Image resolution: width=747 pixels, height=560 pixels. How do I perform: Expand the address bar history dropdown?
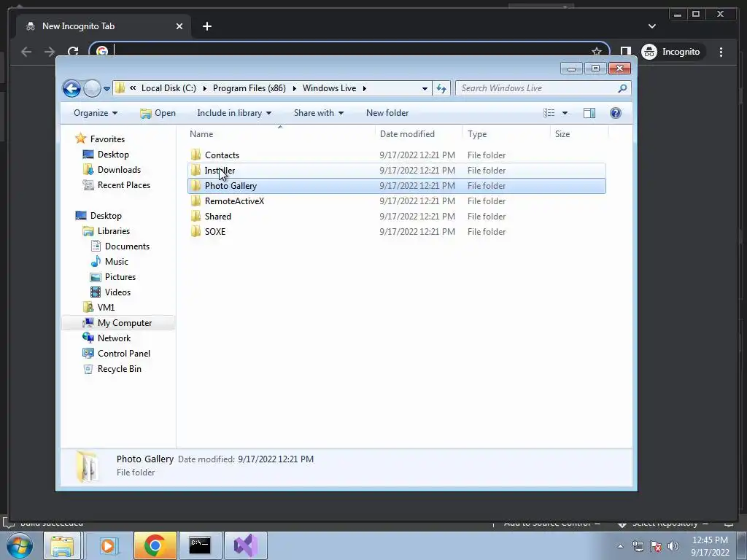click(425, 88)
